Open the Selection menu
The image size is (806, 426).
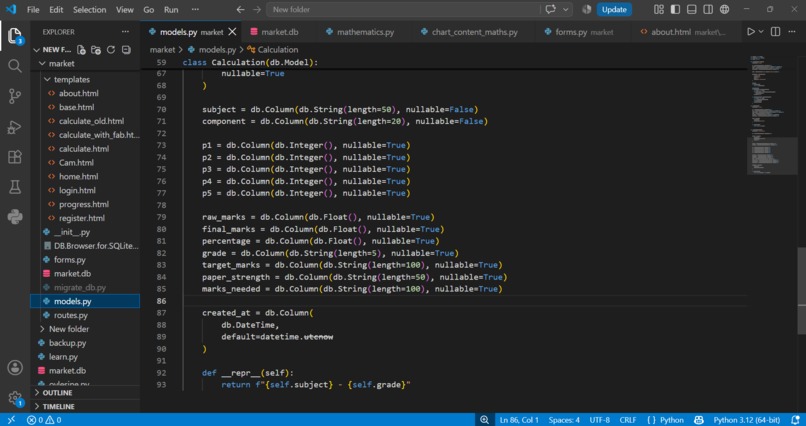pos(89,10)
